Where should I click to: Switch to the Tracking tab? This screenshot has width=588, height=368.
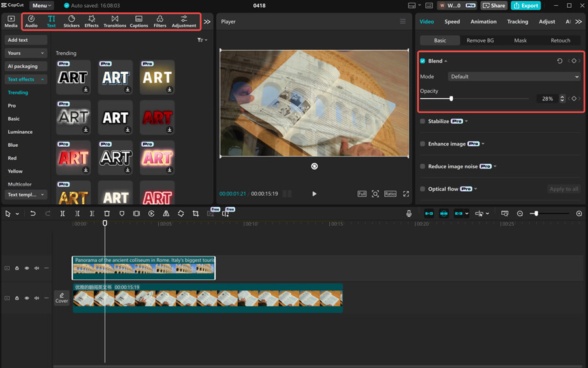coord(517,22)
